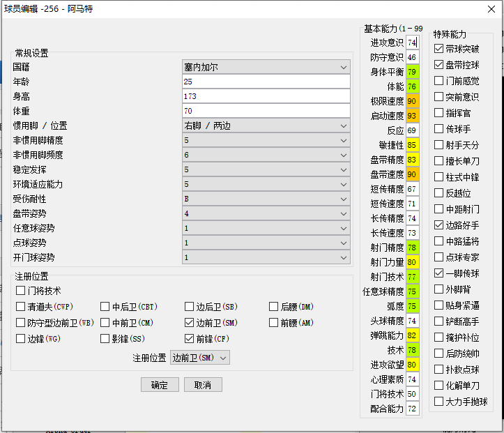Tick the 门将技术 checkbox

pos(21,291)
